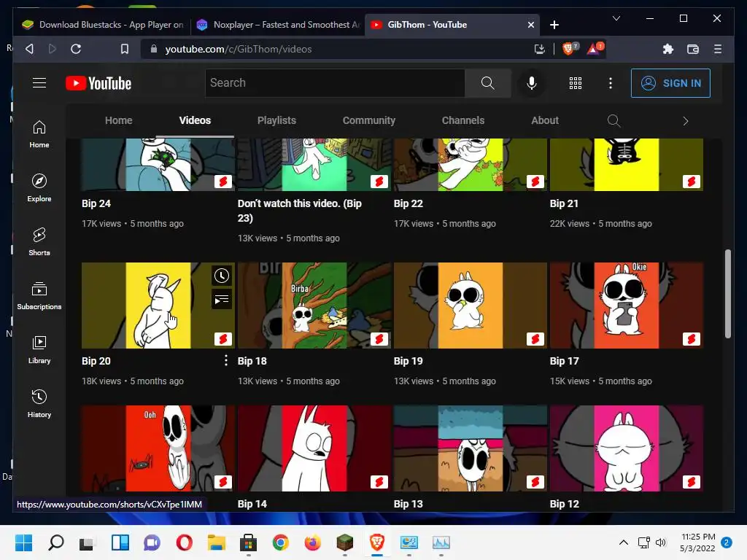Open the Bip 24 video title
Viewport: 747px width, 560px height.
tap(96, 203)
